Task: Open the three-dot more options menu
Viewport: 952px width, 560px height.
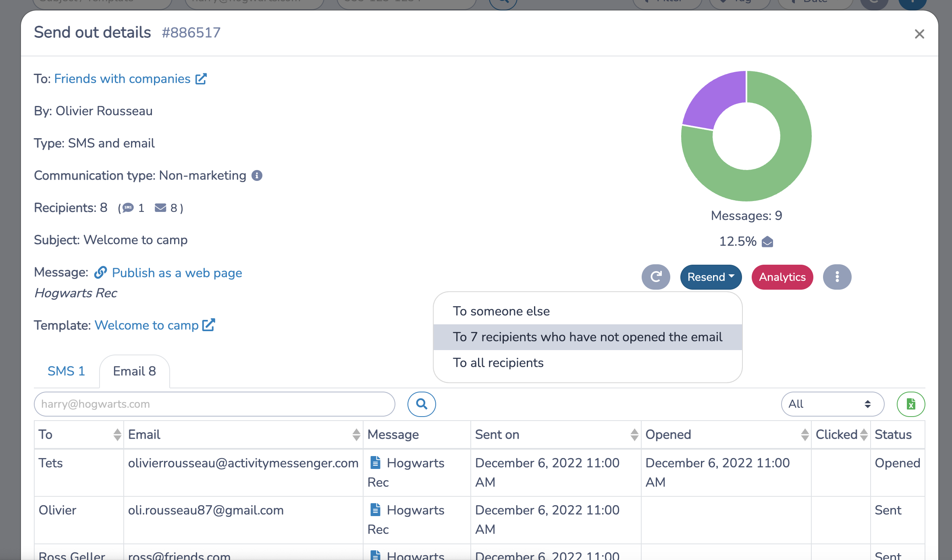Action: point(837,277)
